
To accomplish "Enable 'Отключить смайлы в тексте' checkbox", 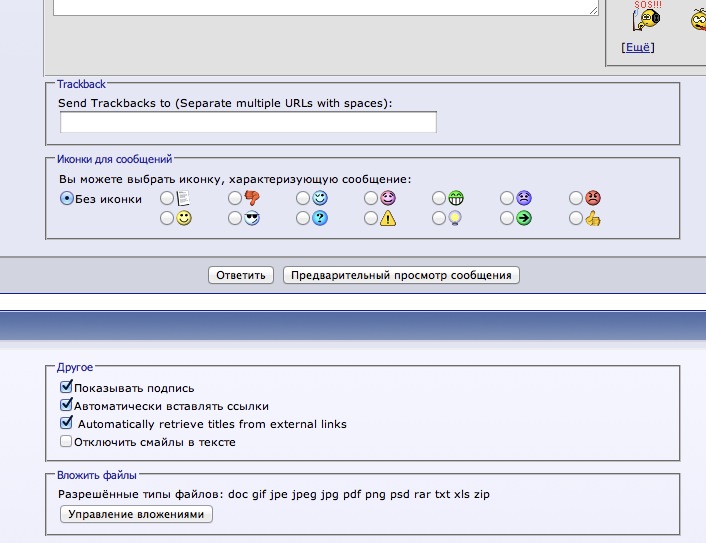I will (x=66, y=441).
